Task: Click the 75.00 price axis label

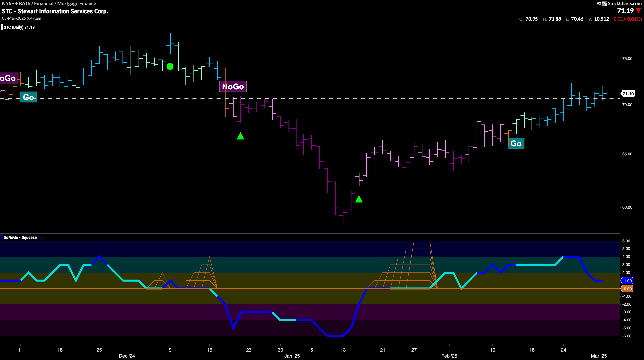Action: (627, 59)
